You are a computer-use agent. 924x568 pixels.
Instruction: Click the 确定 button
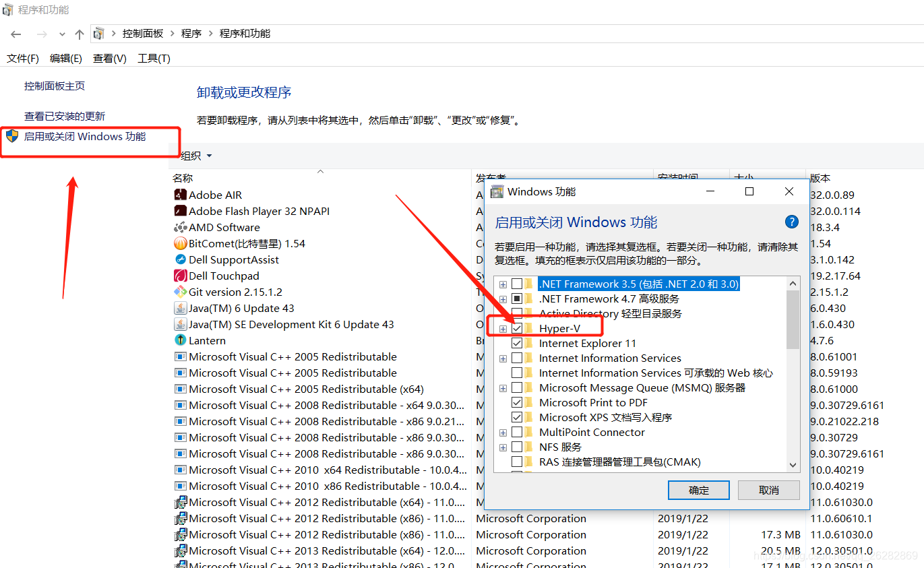point(699,490)
